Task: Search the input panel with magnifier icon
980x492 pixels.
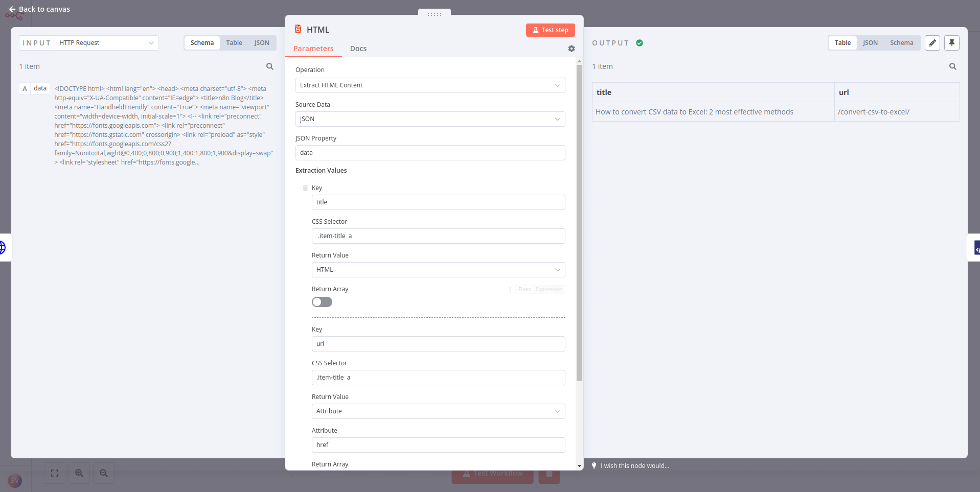Action: click(269, 66)
